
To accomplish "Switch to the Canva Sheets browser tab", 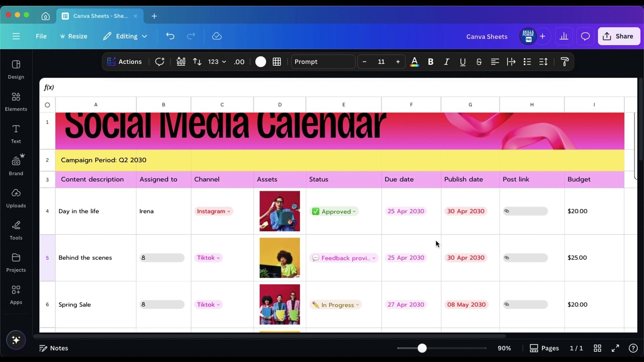I will click(100, 16).
